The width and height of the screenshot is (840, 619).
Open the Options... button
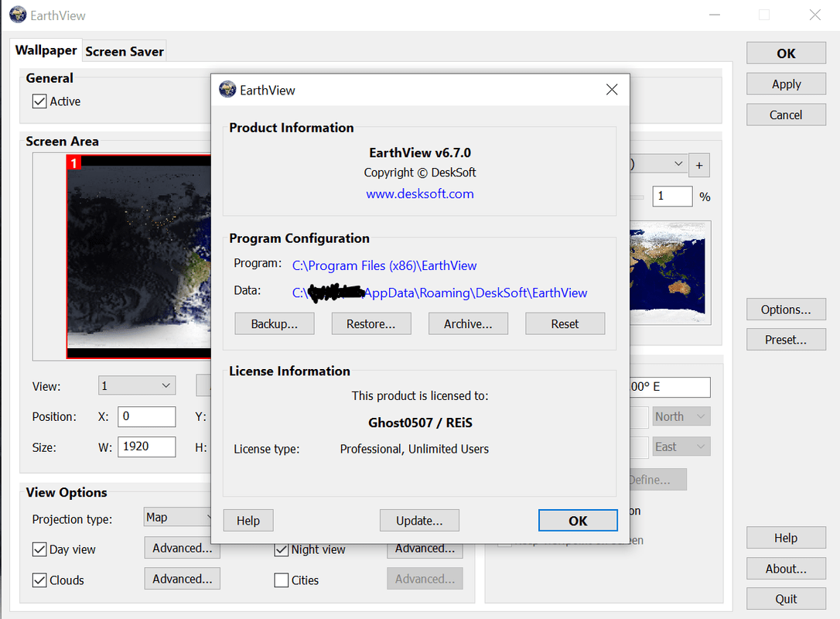[786, 309]
